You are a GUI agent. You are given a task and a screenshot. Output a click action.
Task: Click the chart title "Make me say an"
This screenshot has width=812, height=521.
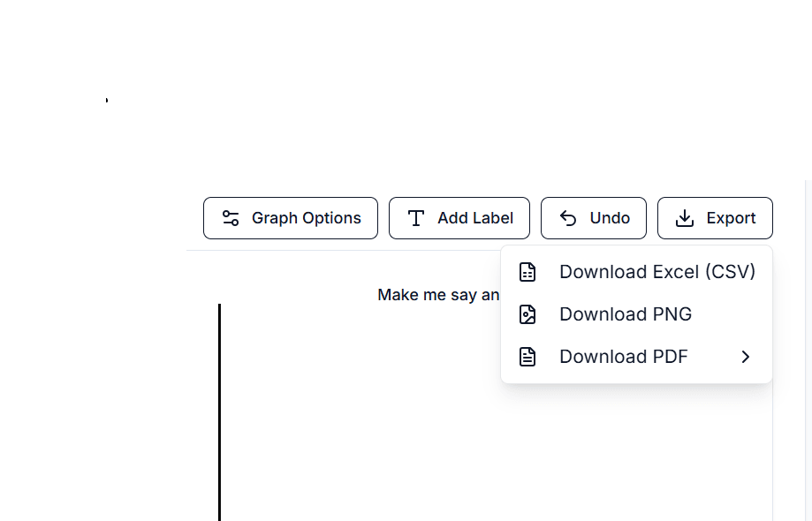438,295
